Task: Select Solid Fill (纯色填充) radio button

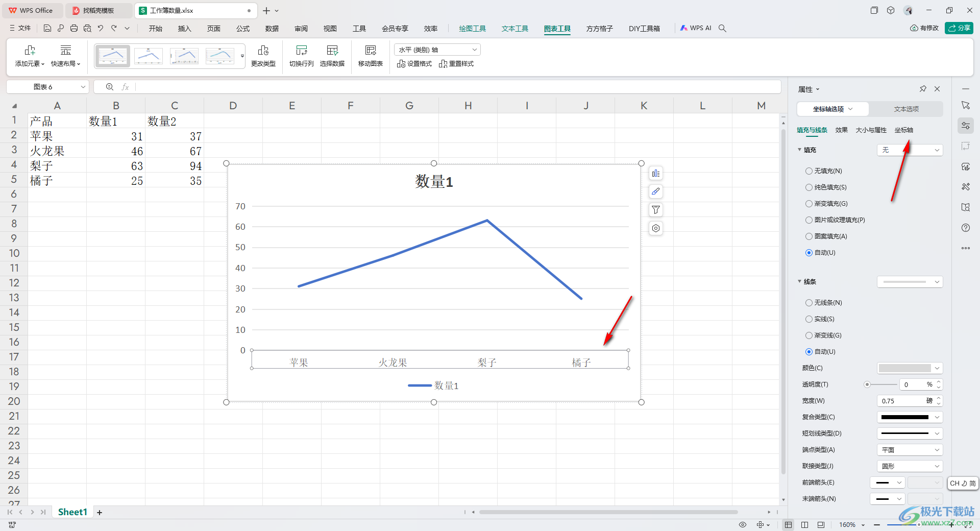Action: point(809,187)
